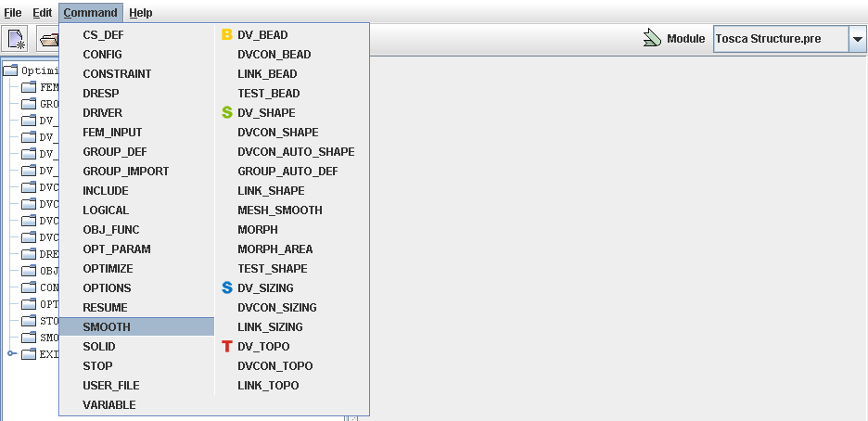Click the New file toolbar icon
The image size is (868, 421).
coord(17,39)
